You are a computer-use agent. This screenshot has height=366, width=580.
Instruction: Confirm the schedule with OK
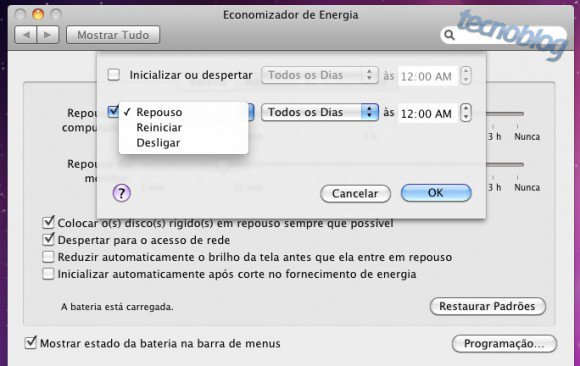pyautogui.click(x=436, y=193)
